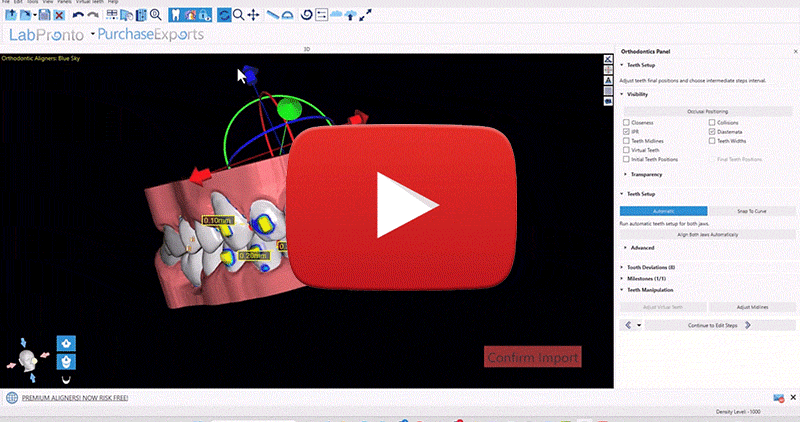Select the angle protractor tool
This screenshot has width=800, height=422.
click(288, 15)
